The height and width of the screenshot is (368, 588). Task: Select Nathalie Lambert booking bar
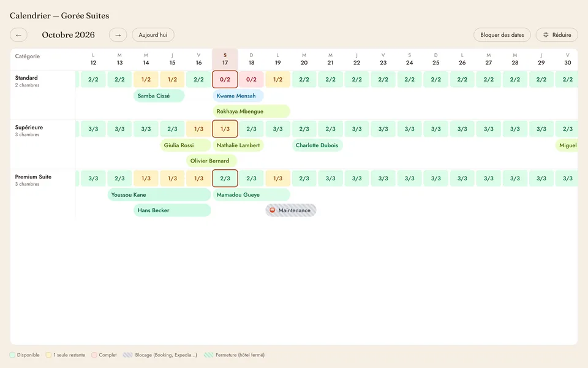pos(238,145)
